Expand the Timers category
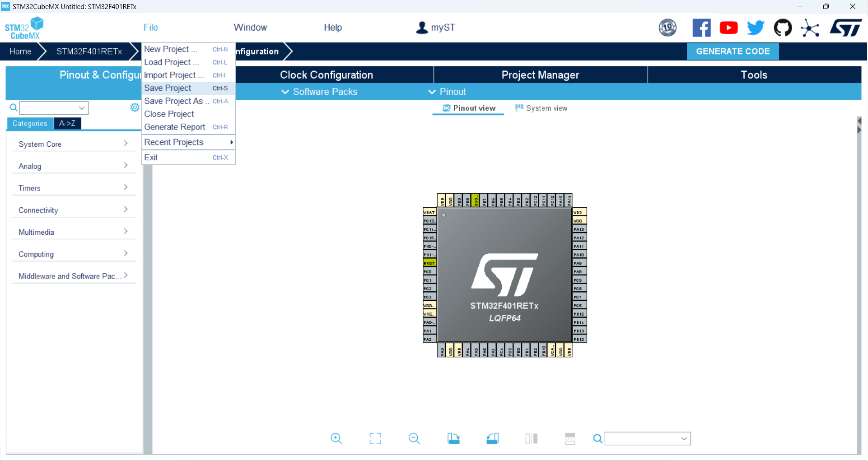Viewport: 868px width, 461px height. (74, 188)
